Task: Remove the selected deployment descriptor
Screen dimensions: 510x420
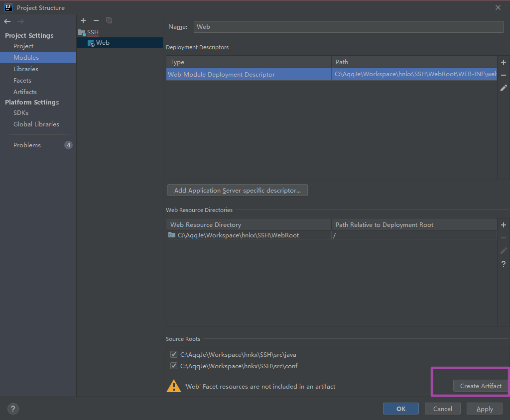Action: click(x=504, y=75)
